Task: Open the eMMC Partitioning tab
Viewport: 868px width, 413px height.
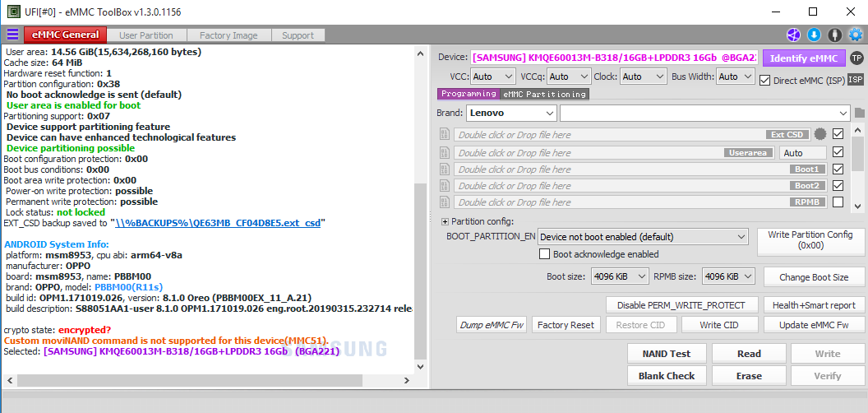Action: (544, 95)
